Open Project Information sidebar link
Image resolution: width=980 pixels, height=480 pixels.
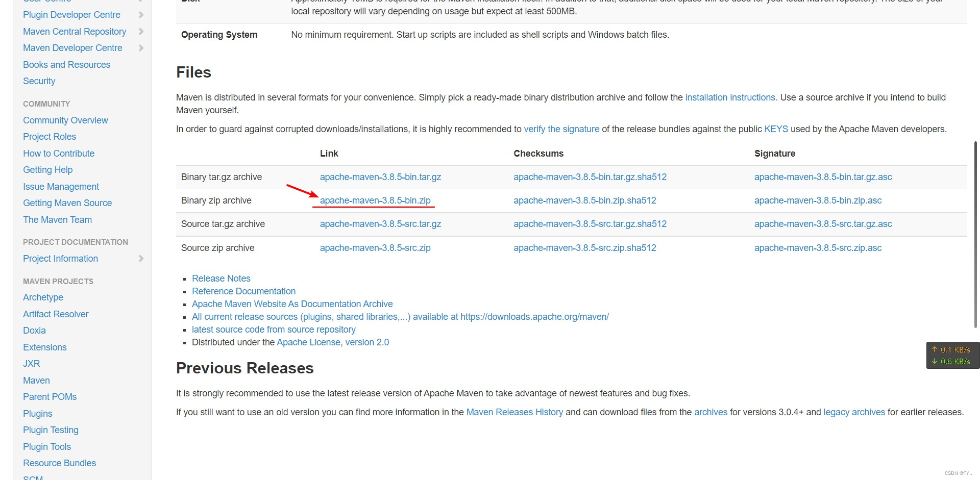tap(60, 259)
